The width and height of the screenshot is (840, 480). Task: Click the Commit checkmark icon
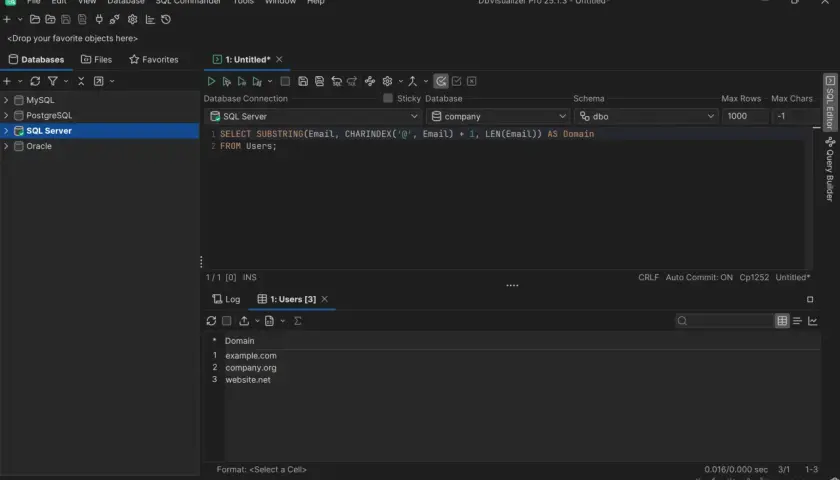click(x=456, y=81)
